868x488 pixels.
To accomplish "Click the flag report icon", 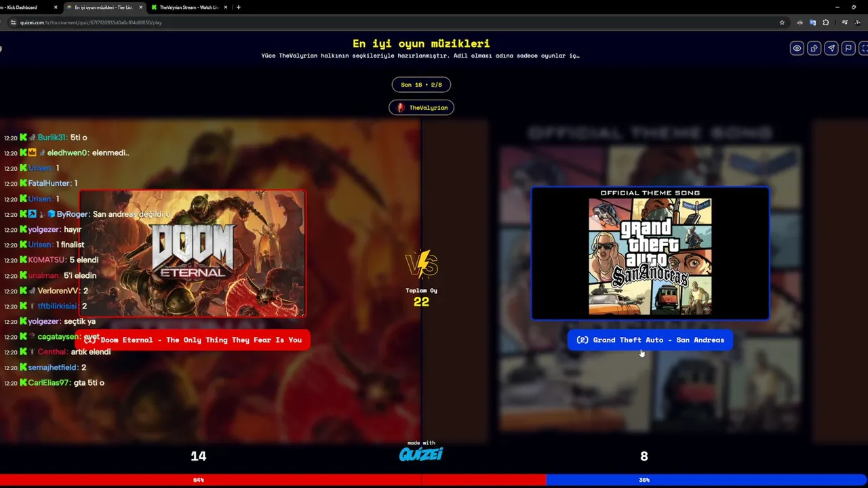I will tap(848, 48).
